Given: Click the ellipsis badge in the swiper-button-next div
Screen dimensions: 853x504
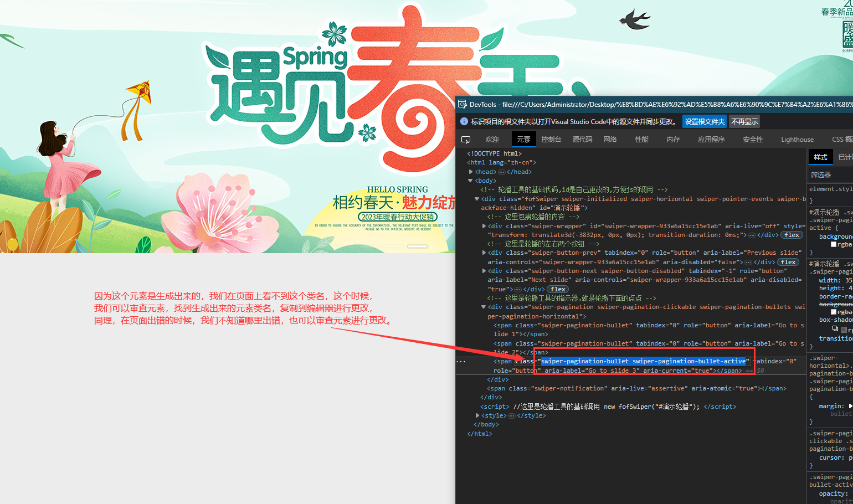Looking at the screenshot, I should (x=518, y=289).
